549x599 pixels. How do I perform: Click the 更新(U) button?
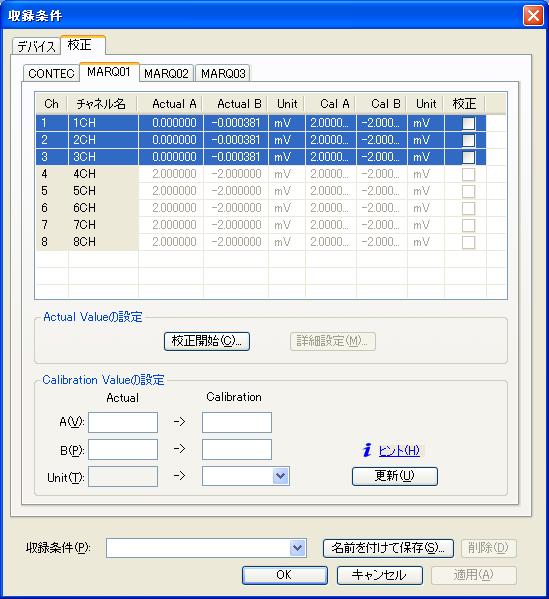(x=395, y=476)
